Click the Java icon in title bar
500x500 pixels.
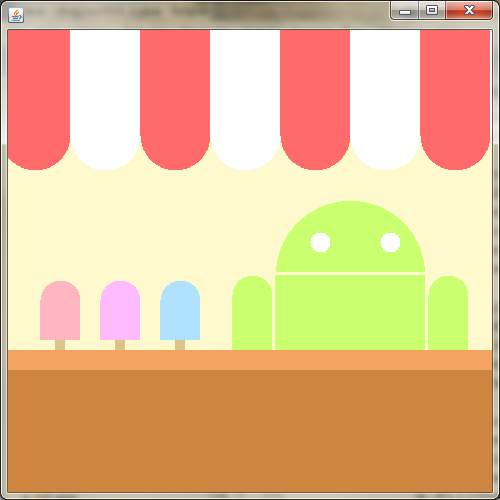click(x=16, y=15)
